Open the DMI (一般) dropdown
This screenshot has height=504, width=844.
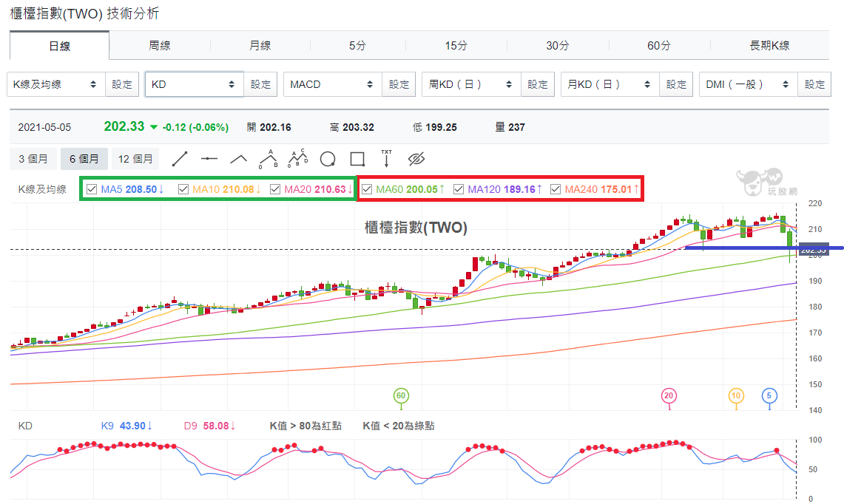(748, 84)
